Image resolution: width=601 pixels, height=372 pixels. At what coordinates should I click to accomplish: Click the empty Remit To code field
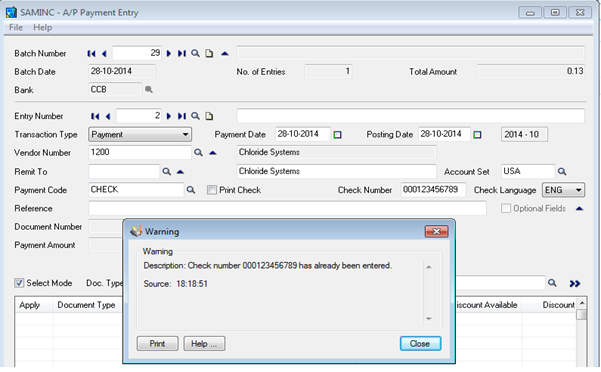[x=124, y=172]
